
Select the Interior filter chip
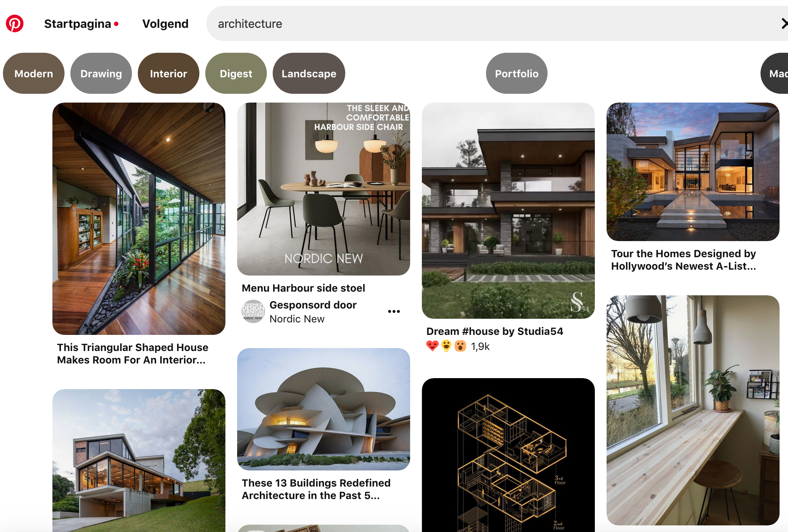coord(169,73)
